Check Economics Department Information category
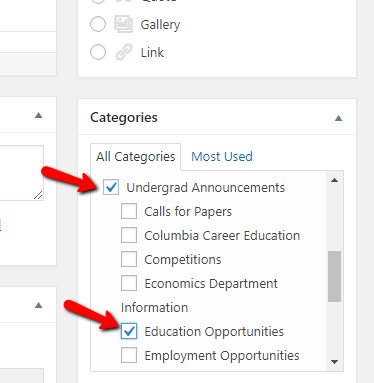Image resolution: width=374 pixels, height=383 pixels. pyautogui.click(x=129, y=283)
